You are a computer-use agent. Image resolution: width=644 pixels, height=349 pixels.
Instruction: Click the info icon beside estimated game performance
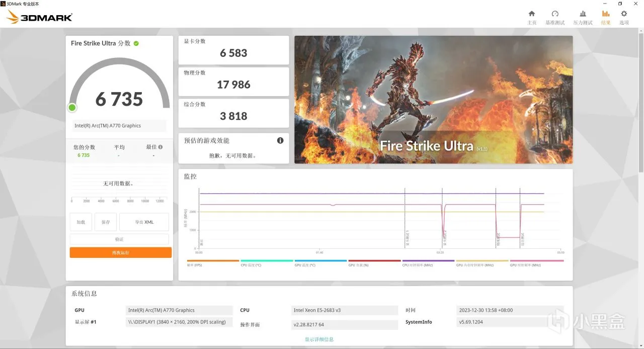[x=280, y=141]
